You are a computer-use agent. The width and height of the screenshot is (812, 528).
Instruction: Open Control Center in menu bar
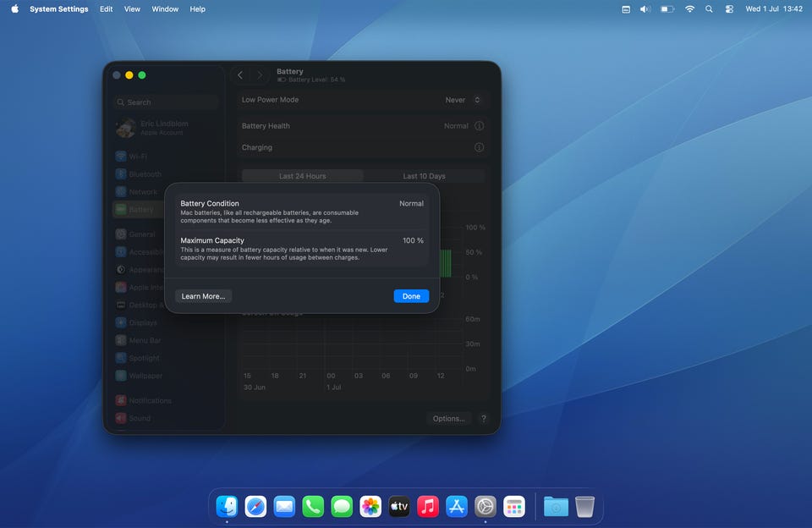[729, 8]
